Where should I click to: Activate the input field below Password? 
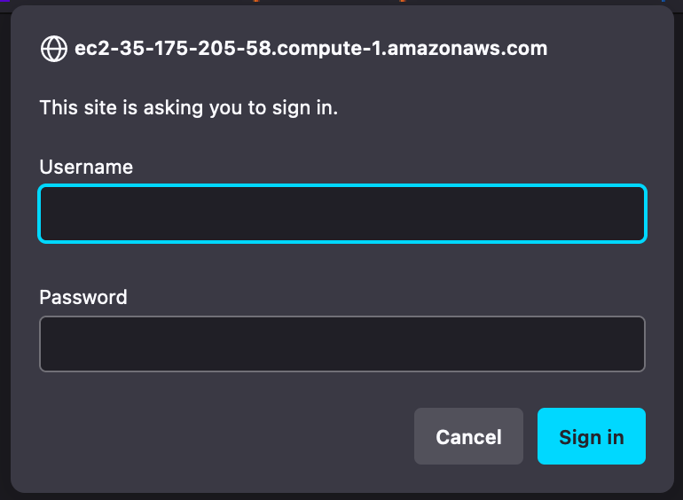(342, 344)
